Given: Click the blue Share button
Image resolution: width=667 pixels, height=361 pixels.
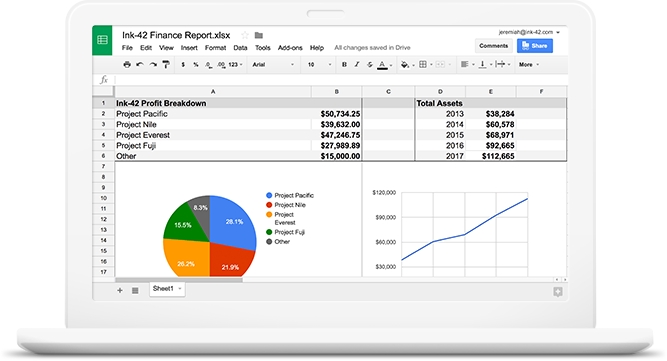Looking at the screenshot, I should click(535, 46).
